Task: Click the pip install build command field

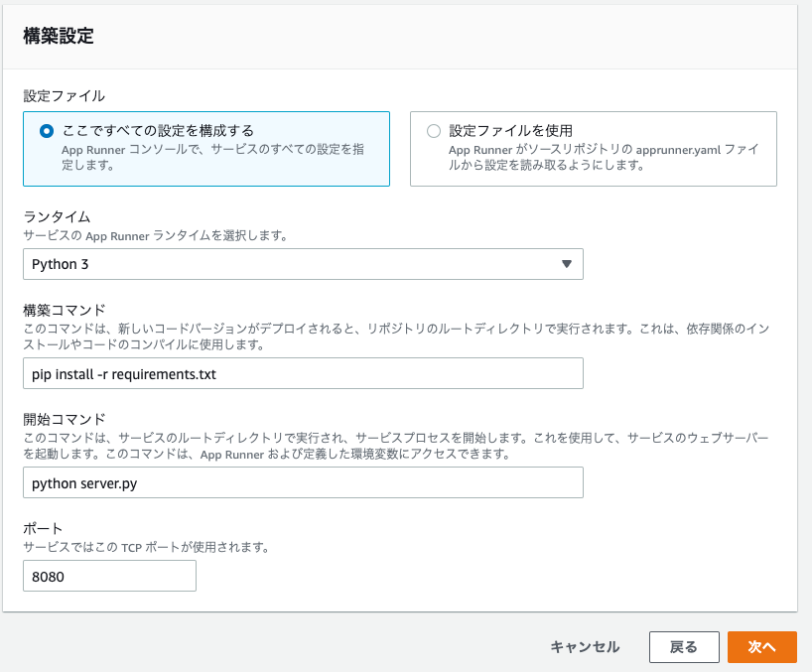Action: [303, 373]
